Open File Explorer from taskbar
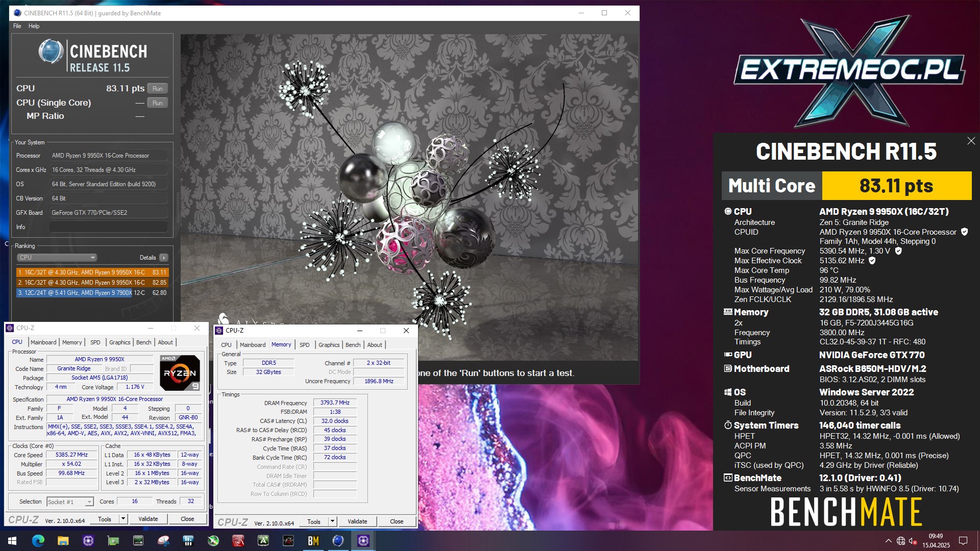The image size is (980, 551). (63, 541)
